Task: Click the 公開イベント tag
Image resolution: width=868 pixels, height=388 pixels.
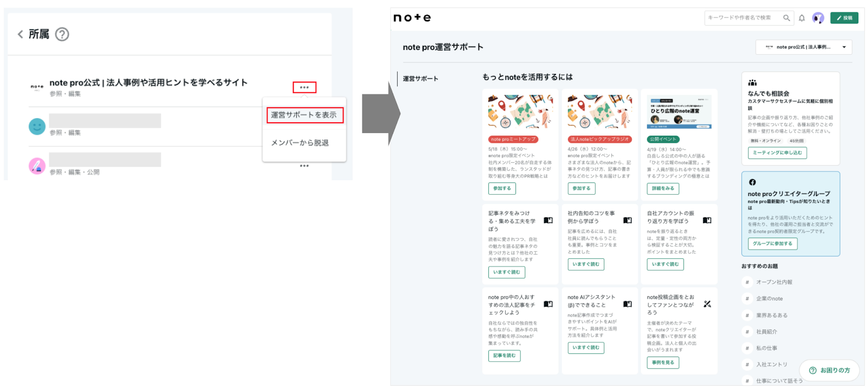Action: (x=663, y=139)
